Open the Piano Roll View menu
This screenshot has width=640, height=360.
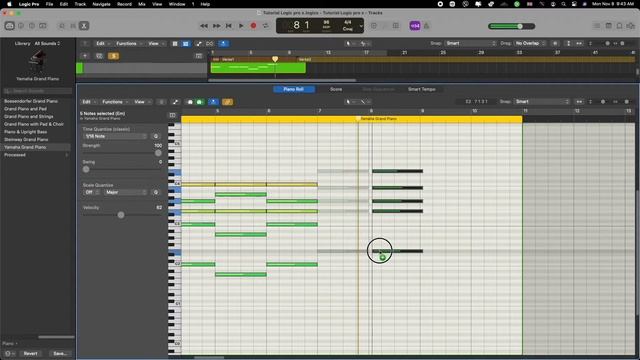[141, 102]
